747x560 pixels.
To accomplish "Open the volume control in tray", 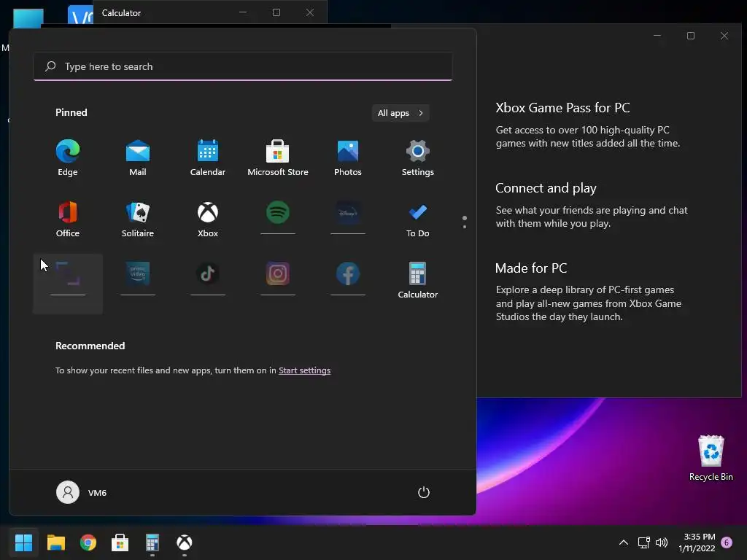I will click(661, 542).
